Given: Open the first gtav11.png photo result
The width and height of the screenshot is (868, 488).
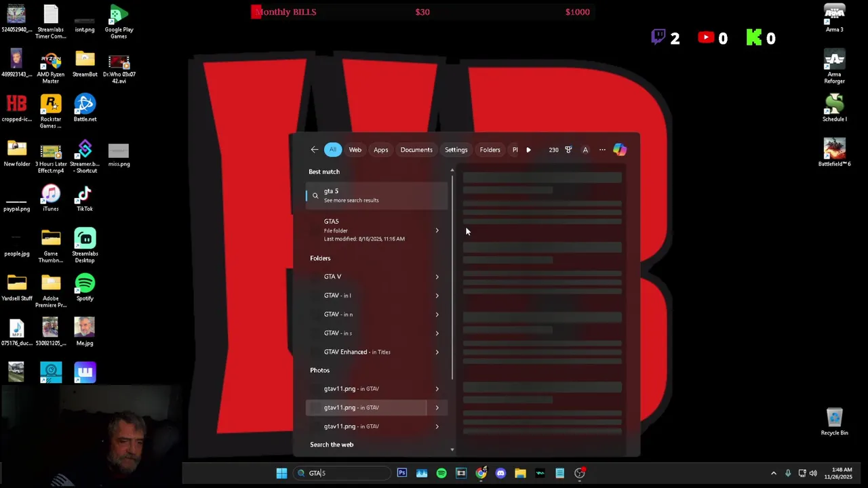Looking at the screenshot, I should [x=367, y=389].
